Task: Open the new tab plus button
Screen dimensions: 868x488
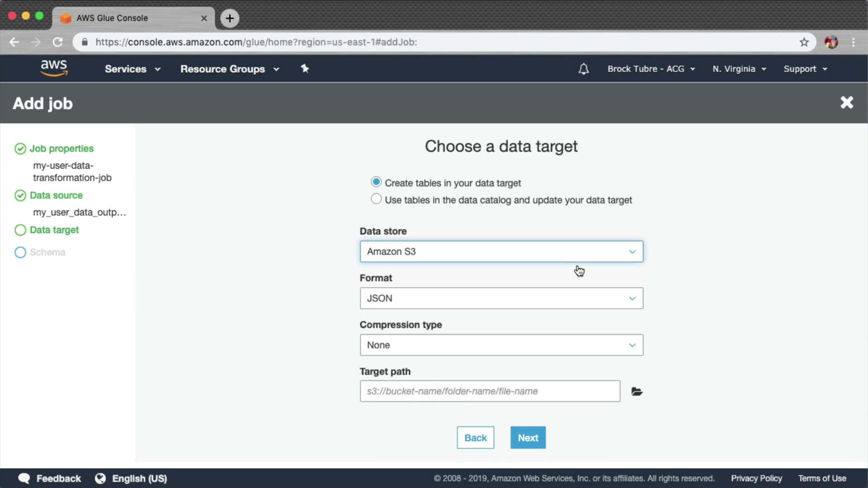Action: click(230, 18)
